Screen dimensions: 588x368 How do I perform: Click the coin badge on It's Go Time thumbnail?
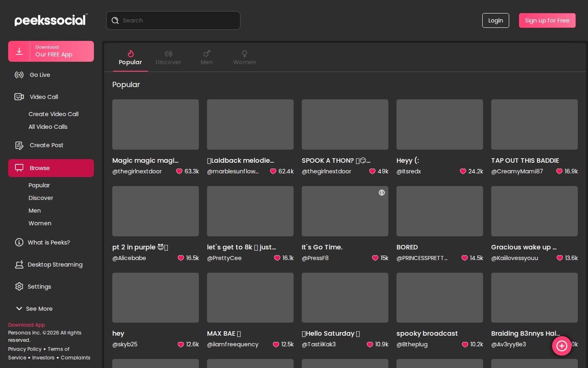coord(382,193)
